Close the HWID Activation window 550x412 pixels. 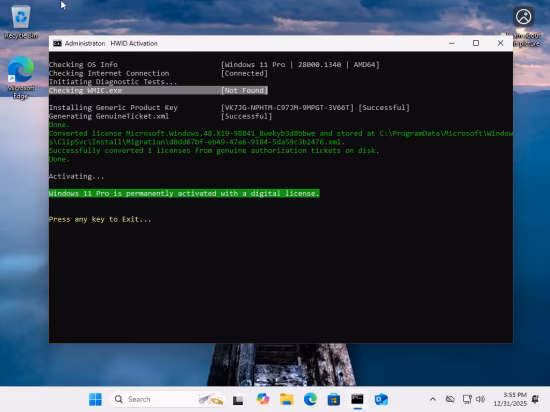click(501, 43)
